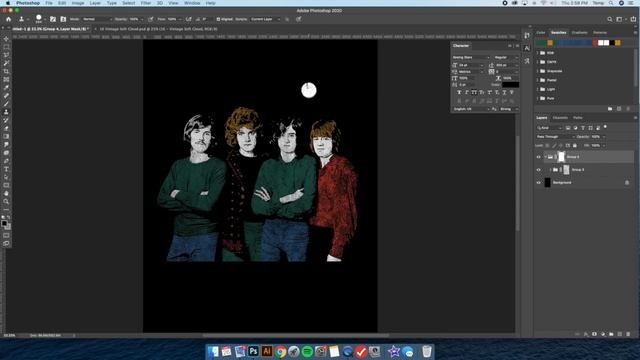Select the Move tool
Viewport: 640px width, 360px height.
(6, 39)
